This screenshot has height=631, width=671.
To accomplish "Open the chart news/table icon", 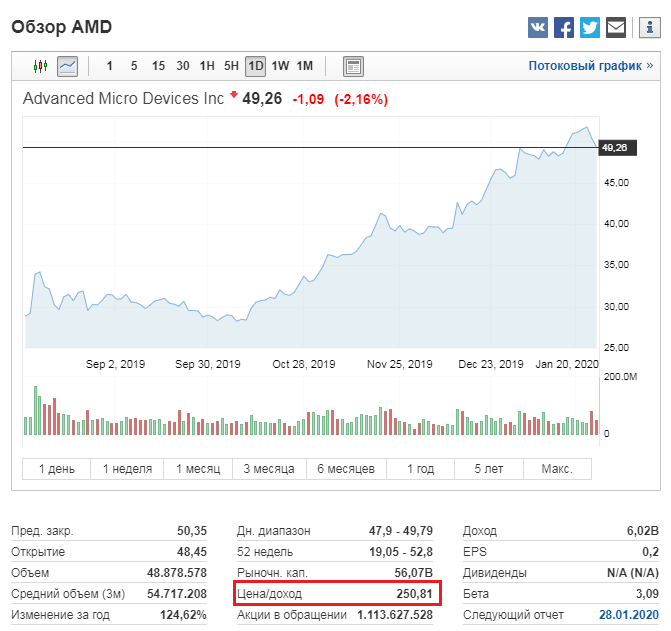I will click(x=353, y=66).
